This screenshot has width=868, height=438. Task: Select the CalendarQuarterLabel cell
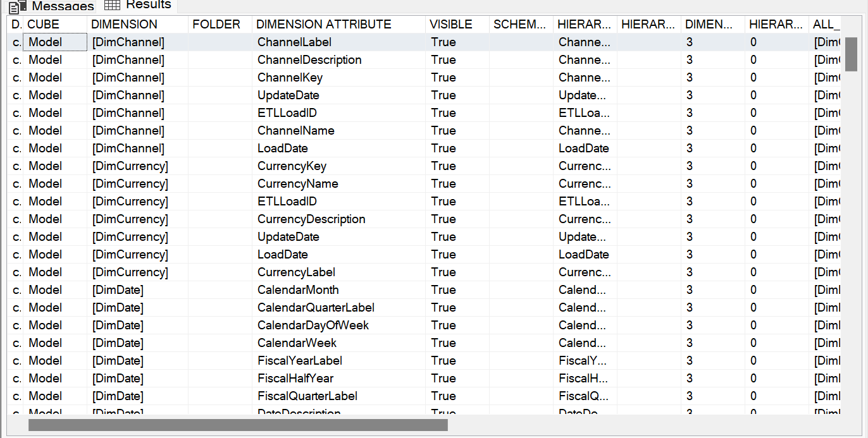(x=338, y=308)
